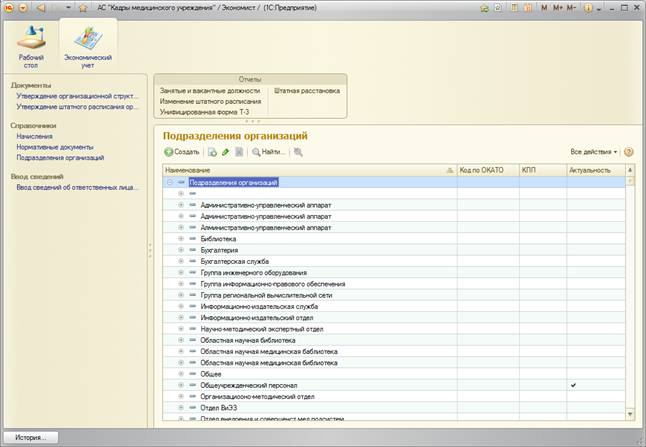646x447 pixels.
Task: Click the Найти search button
Action: [269, 152]
